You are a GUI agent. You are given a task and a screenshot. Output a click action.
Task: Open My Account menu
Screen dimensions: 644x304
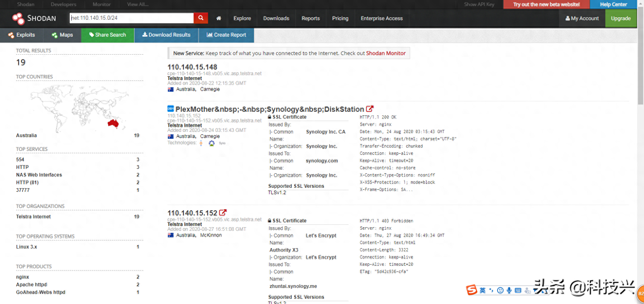[x=582, y=18]
